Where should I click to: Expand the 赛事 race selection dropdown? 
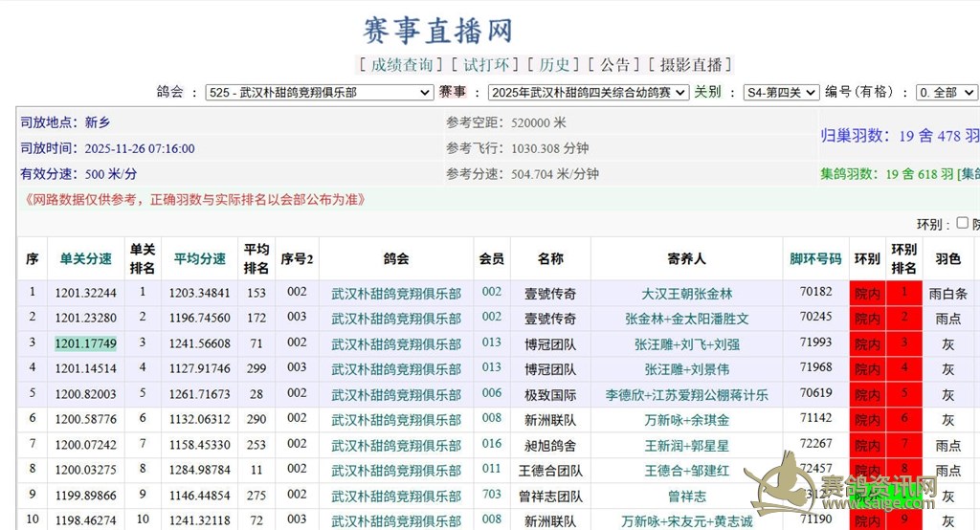click(588, 93)
